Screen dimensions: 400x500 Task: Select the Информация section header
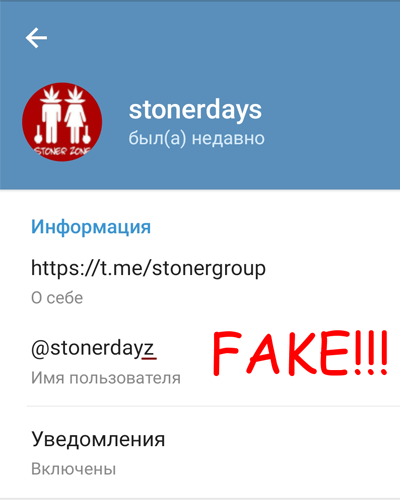[91, 227]
